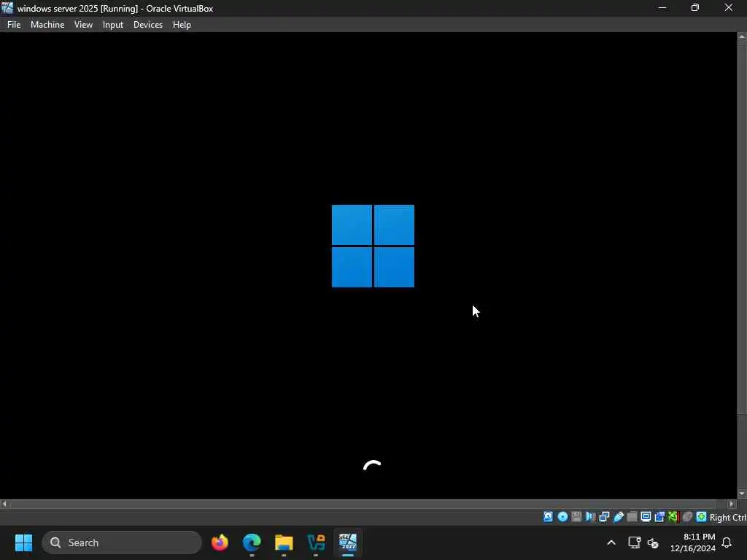Click the horizontal scrollbar left arrow
Image resolution: width=747 pixels, height=560 pixels.
point(4,504)
